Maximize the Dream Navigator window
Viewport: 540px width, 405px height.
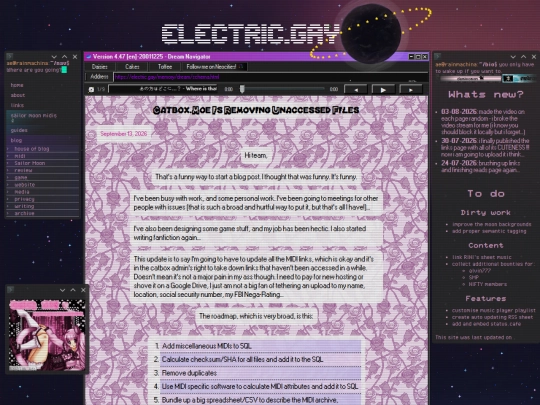pyautogui.click(x=418, y=57)
